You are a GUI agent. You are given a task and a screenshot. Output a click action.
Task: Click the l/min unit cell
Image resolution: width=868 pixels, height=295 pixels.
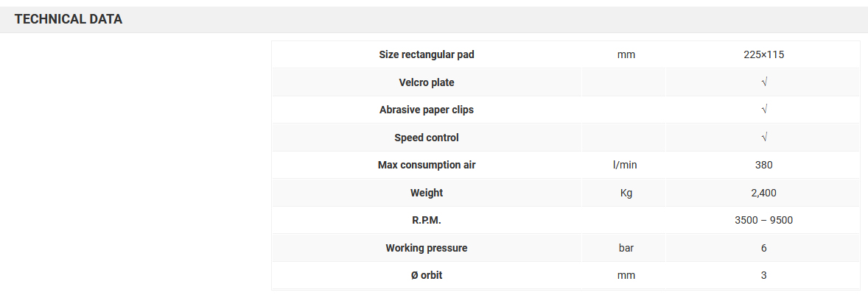625,165
